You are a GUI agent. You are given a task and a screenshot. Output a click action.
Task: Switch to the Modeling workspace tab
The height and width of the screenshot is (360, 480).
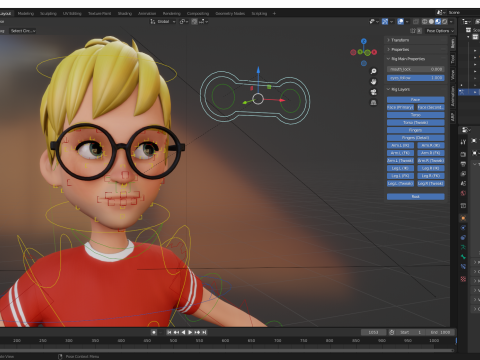(26, 13)
